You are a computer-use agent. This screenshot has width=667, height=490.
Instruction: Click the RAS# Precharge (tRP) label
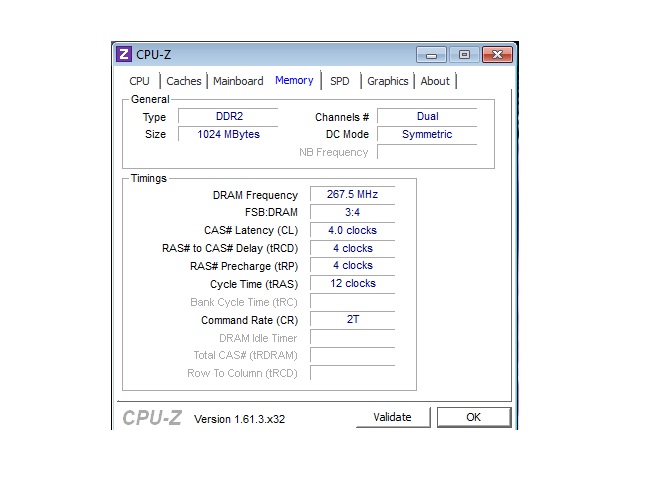pos(244,266)
